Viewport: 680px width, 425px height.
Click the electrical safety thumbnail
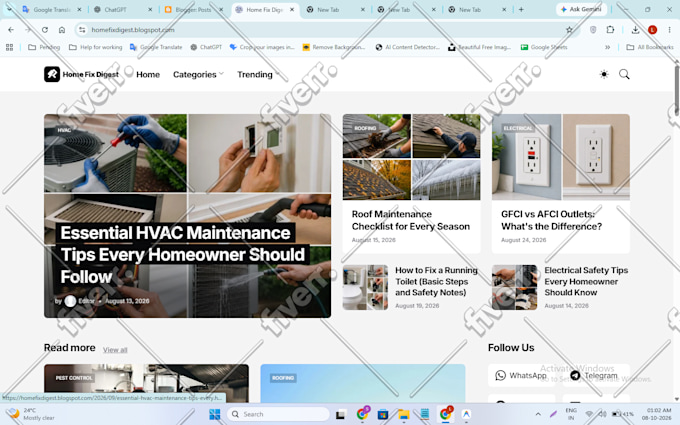(514, 287)
